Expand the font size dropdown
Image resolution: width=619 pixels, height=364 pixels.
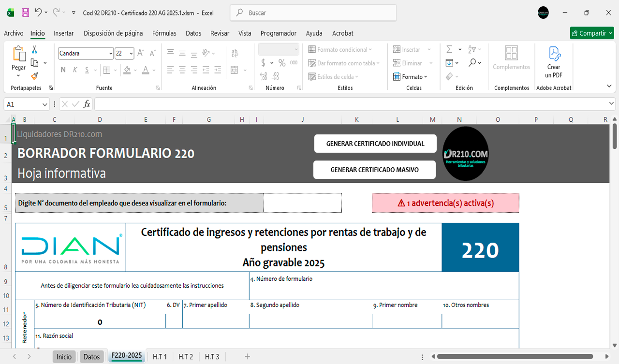132,53
